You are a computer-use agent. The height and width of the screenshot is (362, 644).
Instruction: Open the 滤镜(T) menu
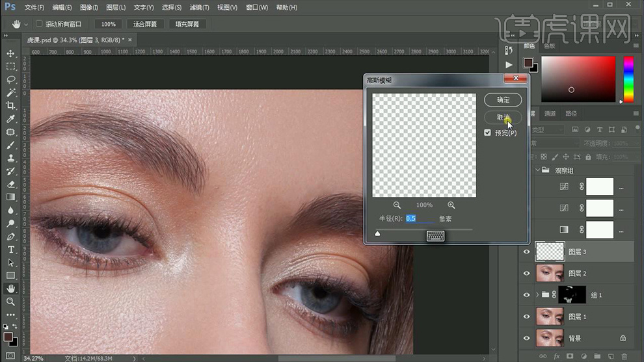click(x=199, y=8)
